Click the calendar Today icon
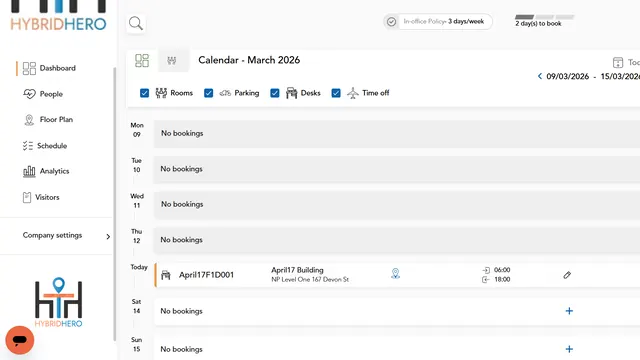640x360 pixels. (x=618, y=62)
